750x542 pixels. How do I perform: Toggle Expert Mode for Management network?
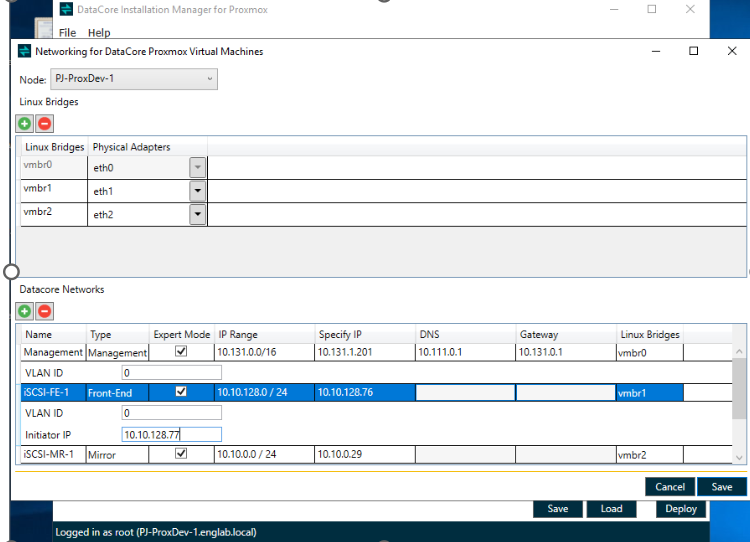coord(181,351)
